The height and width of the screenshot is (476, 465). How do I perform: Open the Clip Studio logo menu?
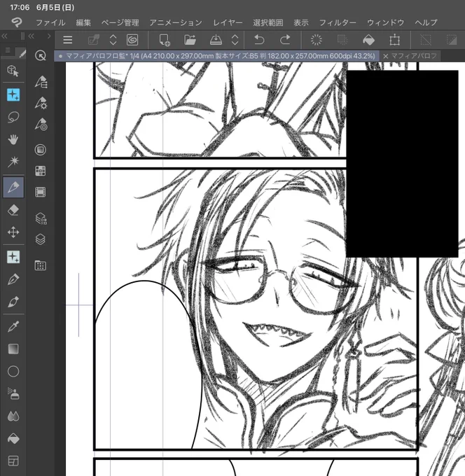point(16,22)
